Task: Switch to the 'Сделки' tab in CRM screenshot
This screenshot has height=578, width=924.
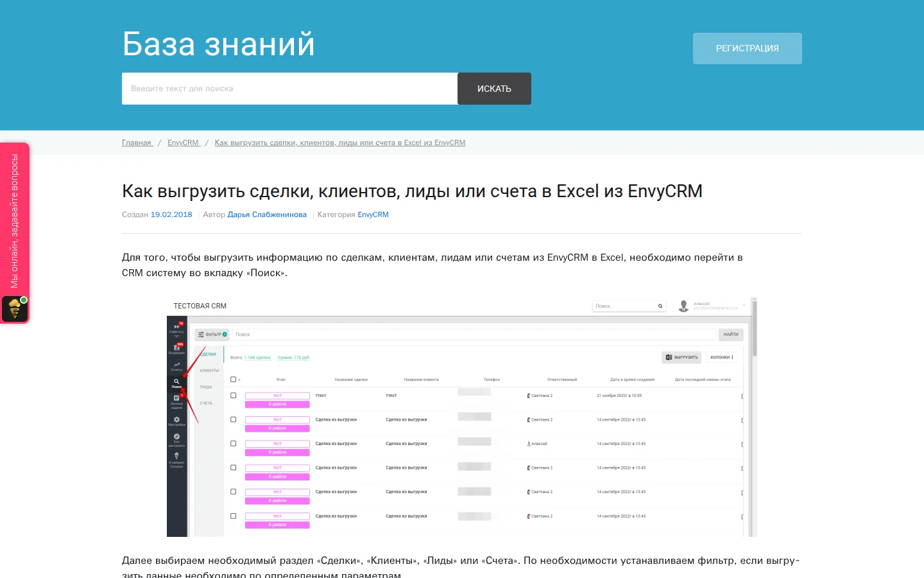Action: [x=209, y=355]
